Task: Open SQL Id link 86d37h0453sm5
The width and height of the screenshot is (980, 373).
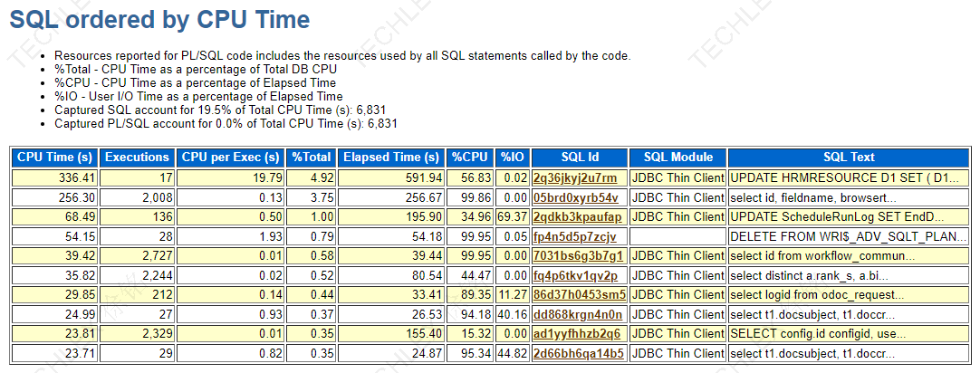Action: 579,294
